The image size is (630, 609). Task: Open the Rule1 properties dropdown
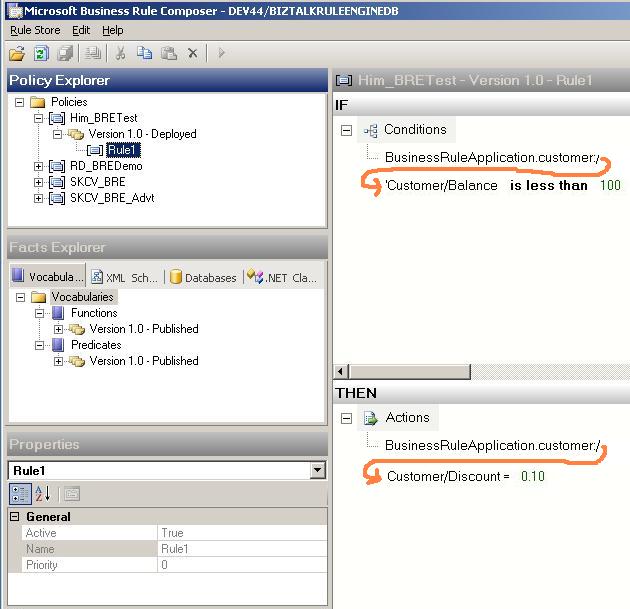tap(317, 470)
